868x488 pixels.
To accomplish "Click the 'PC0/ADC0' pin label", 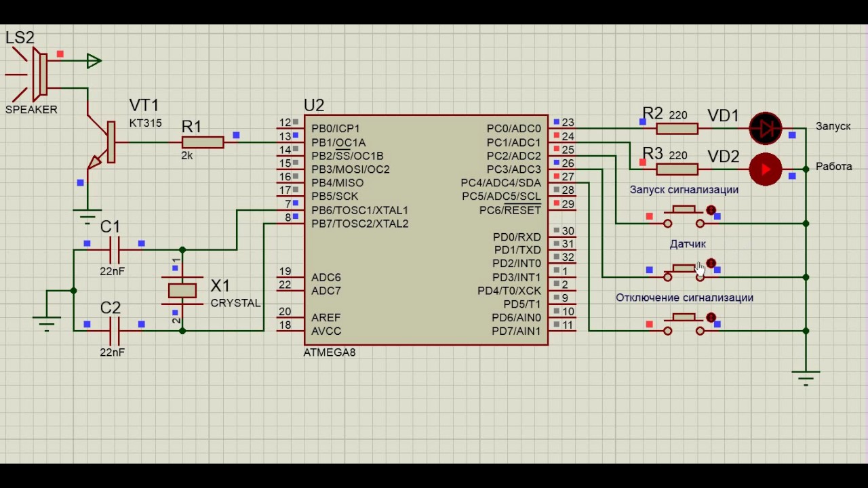I will click(514, 129).
